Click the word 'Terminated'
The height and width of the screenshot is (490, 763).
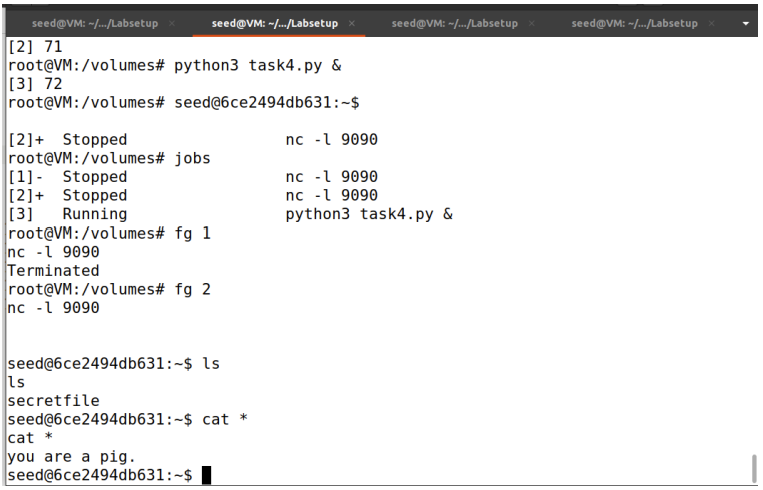53,271
